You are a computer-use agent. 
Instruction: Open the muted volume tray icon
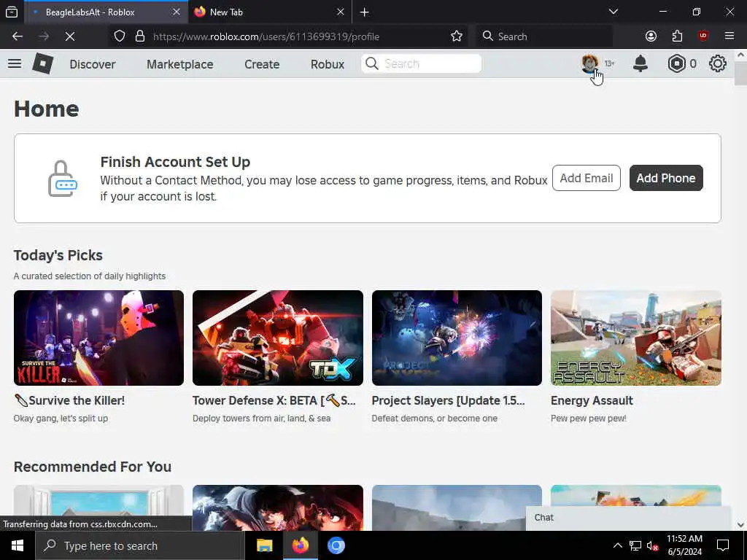652,545
